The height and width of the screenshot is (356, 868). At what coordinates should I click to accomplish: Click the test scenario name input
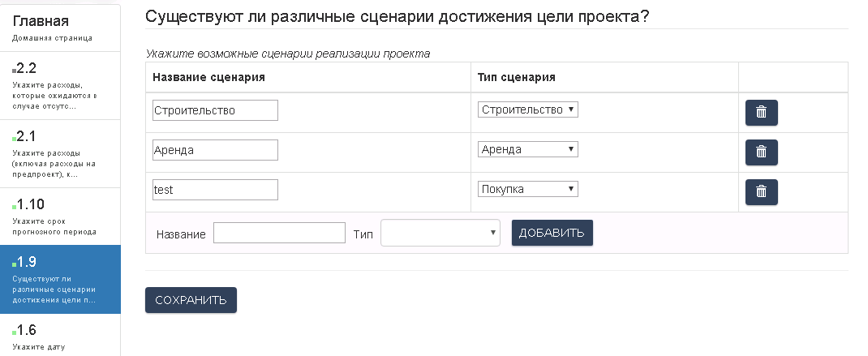pyautogui.click(x=215, y=190)
